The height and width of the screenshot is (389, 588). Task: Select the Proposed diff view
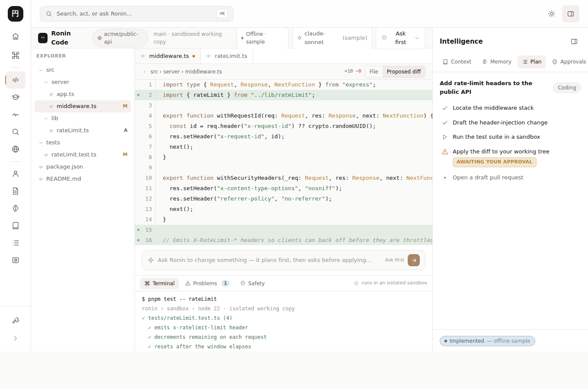pyautogui.click(x=404, y=72)
